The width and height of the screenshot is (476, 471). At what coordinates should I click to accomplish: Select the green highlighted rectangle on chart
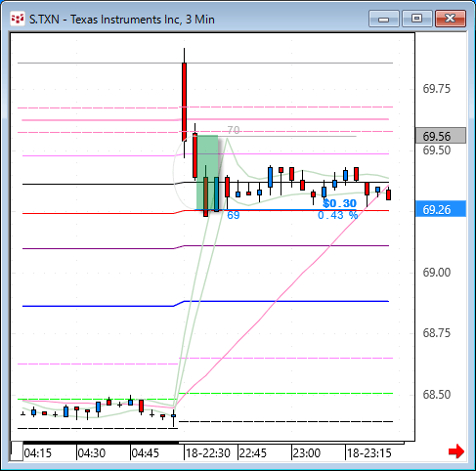pos(207,173)
